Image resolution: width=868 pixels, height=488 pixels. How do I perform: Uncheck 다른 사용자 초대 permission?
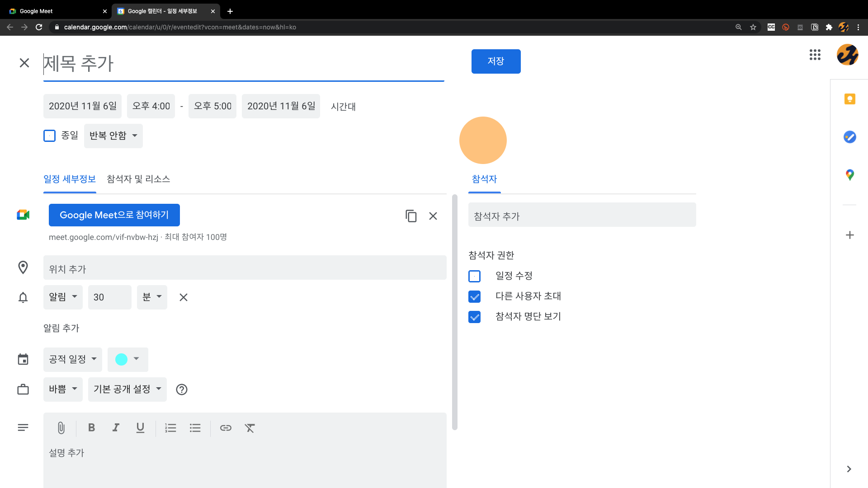click(x=474, y=296)
